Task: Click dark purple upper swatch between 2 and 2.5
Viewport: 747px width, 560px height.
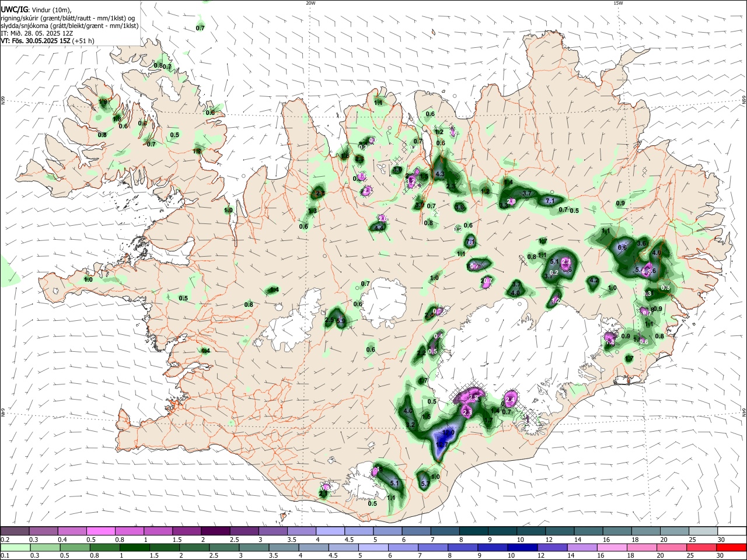Action: [215, 531]
